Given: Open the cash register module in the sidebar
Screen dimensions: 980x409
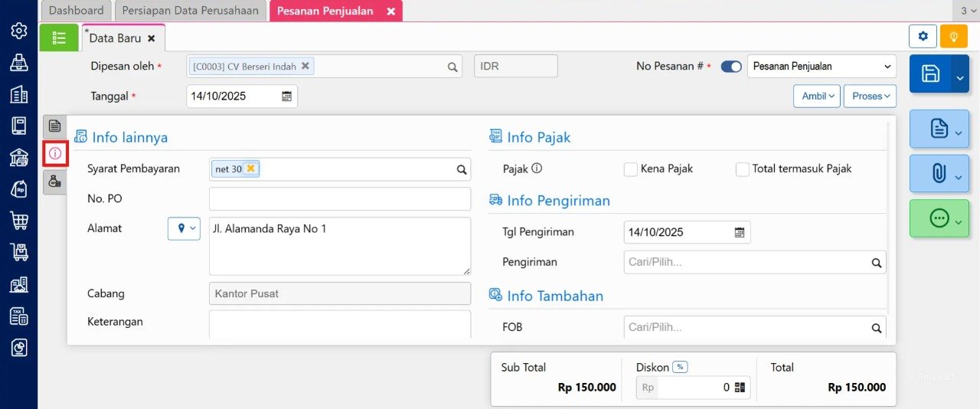Looking at the screenshot, I should point(19,63).
